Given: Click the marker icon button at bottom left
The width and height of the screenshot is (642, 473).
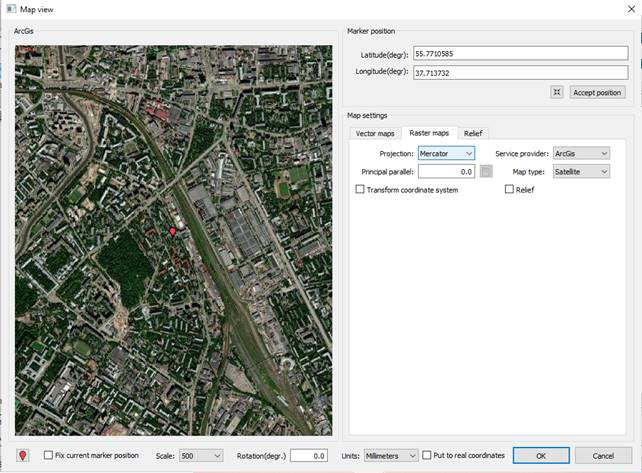Looking at the screenshot, I should [x=23, y=455].
